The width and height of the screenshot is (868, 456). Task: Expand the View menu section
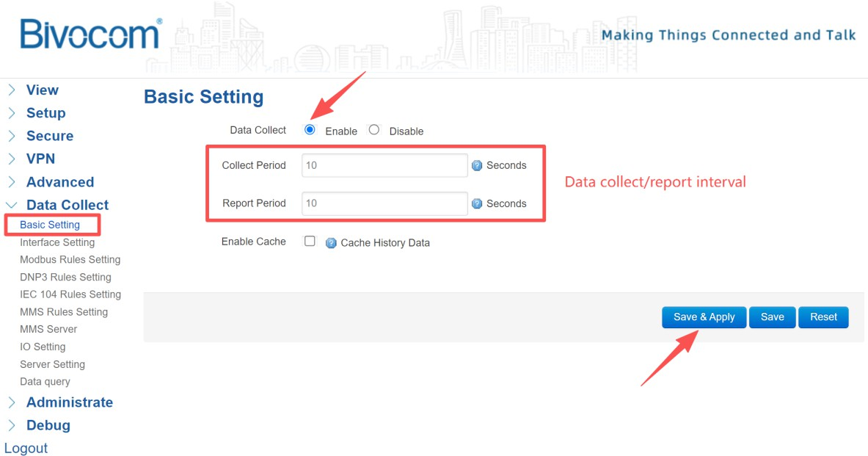pos(42,90)
